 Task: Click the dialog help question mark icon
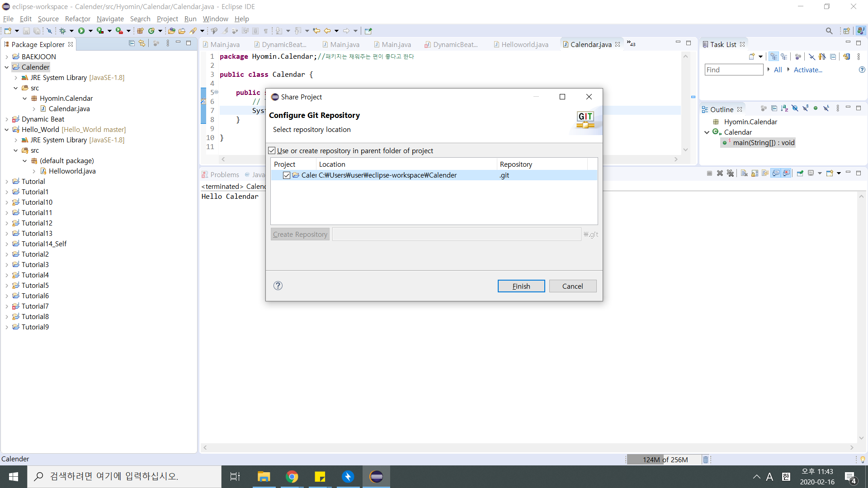click(x=278, y=286)
